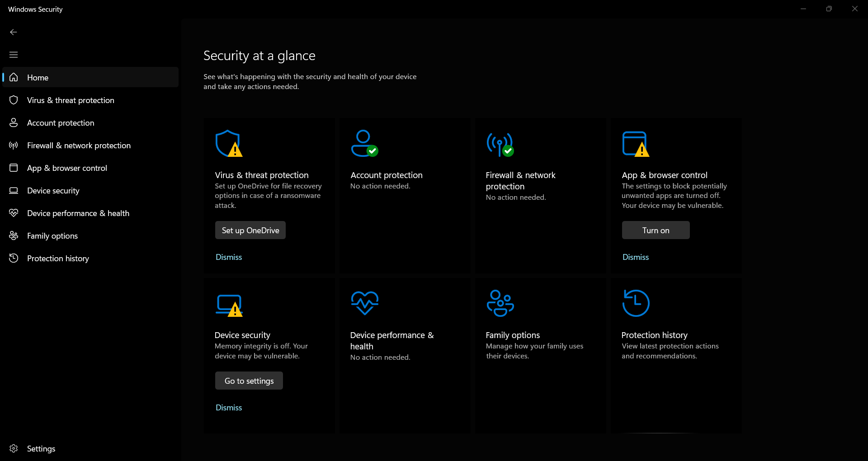Click the Device security tile title
The width and height of the screenshot is (868, 461).
pos(242,335)
